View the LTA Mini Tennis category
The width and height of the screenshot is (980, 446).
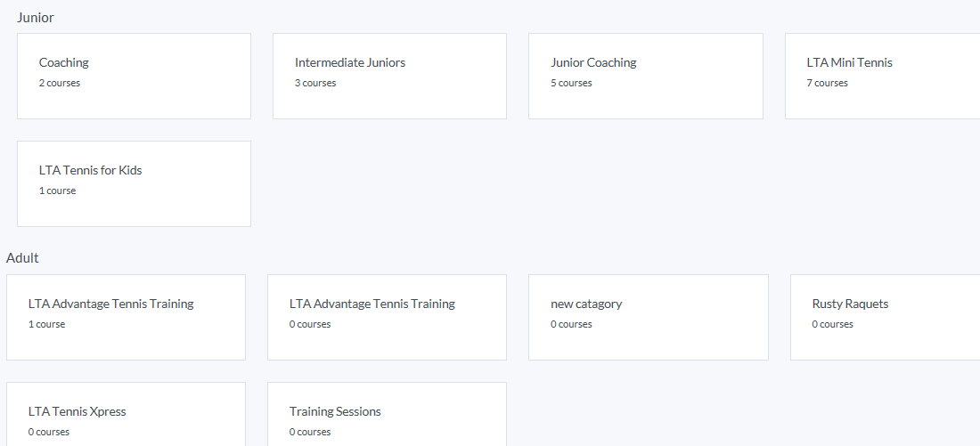coord(882,76)
